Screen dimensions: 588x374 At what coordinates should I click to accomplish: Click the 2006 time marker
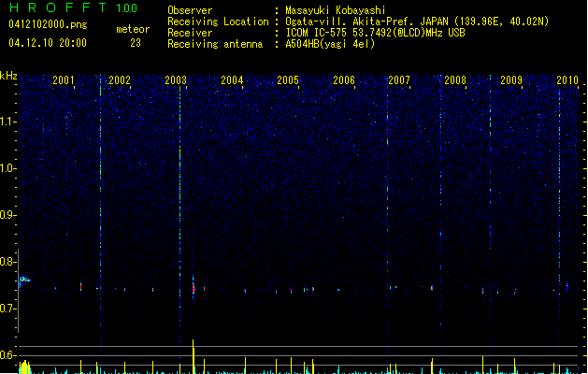point(344,79)
